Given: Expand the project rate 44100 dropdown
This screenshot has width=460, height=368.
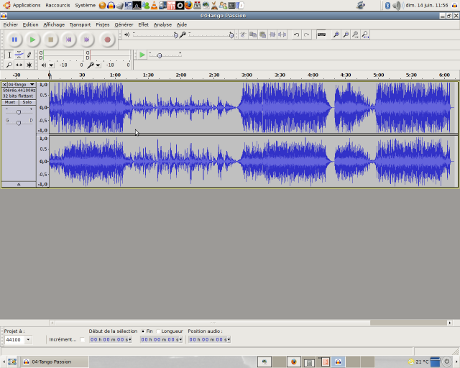Looking at the screenshot, I should click(28, 340).
